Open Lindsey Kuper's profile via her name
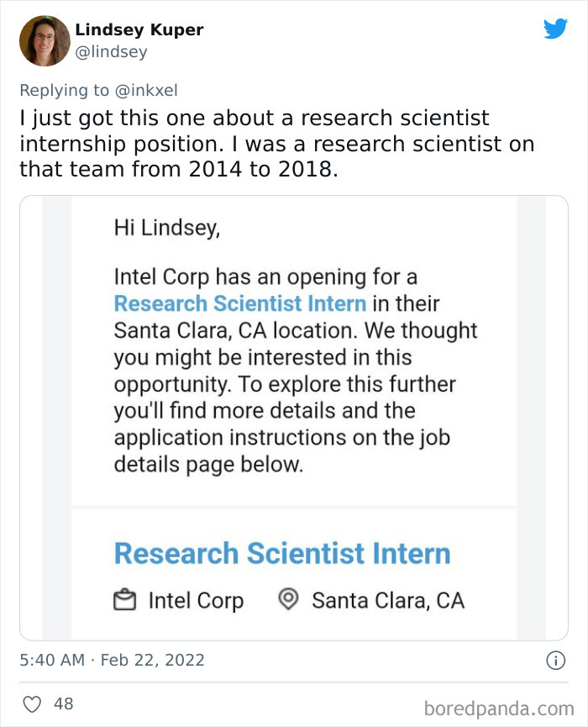 pyautogui.click(x=139, y=29)
